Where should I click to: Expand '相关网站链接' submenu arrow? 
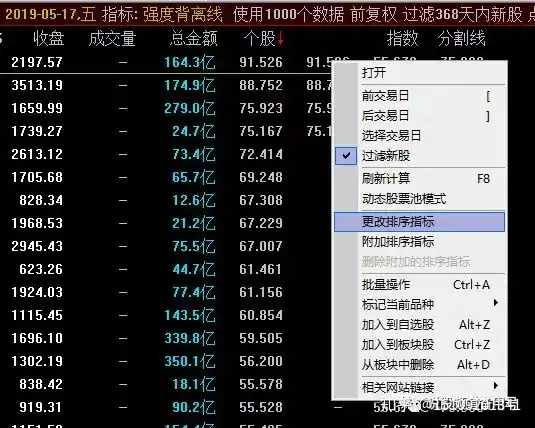(x=496, y=386)
